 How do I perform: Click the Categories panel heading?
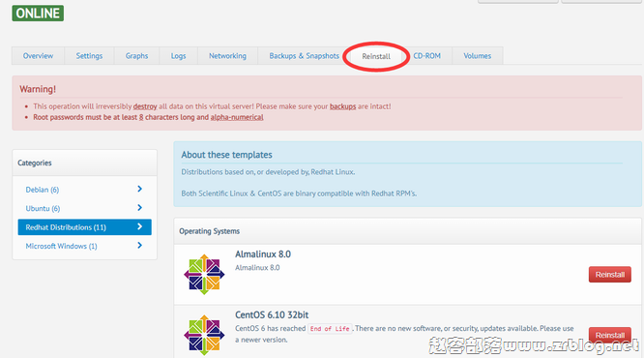click(35, 163)
